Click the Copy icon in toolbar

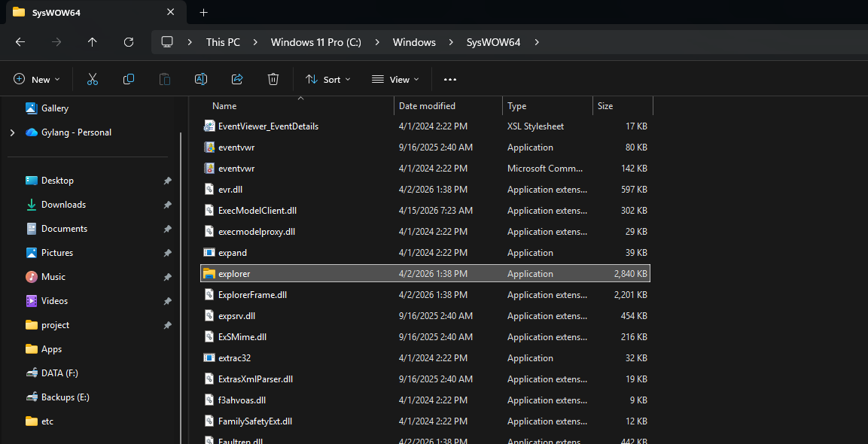point(129,79)
